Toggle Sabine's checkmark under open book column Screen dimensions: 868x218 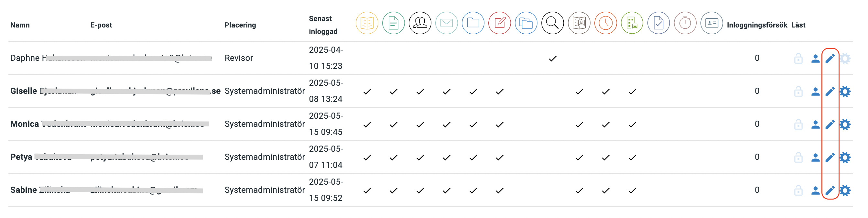(x=367, y=191)
